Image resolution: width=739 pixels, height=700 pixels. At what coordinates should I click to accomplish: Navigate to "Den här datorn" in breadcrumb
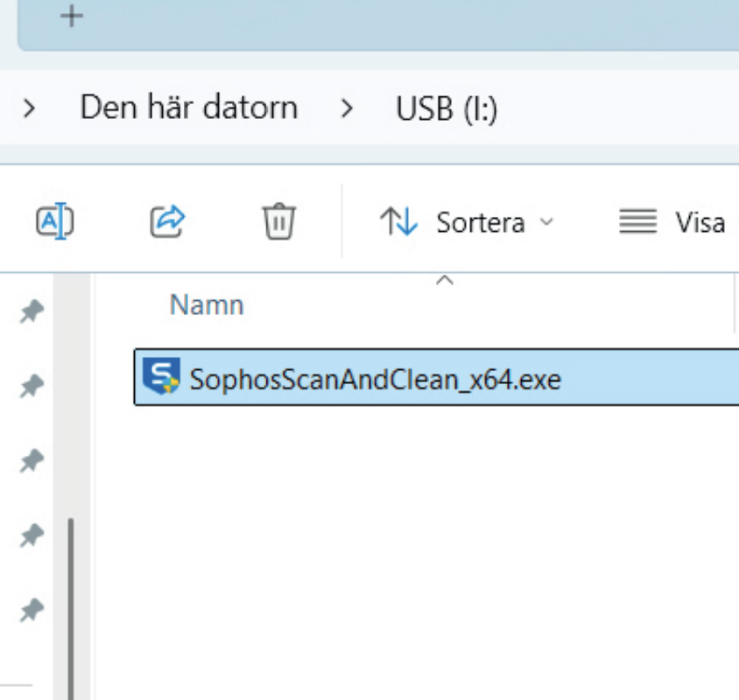coord(188,108)
